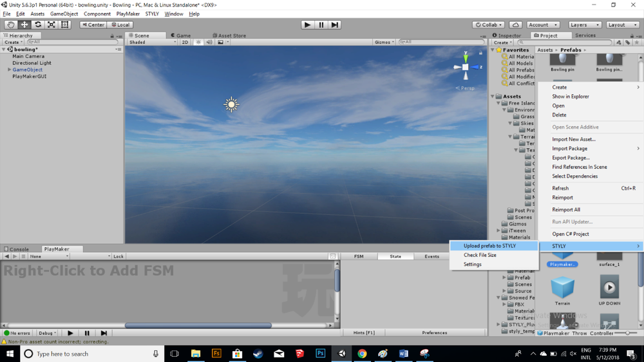Open Windows Start menu
Screen dimensions: 644x362
[10, 354]
